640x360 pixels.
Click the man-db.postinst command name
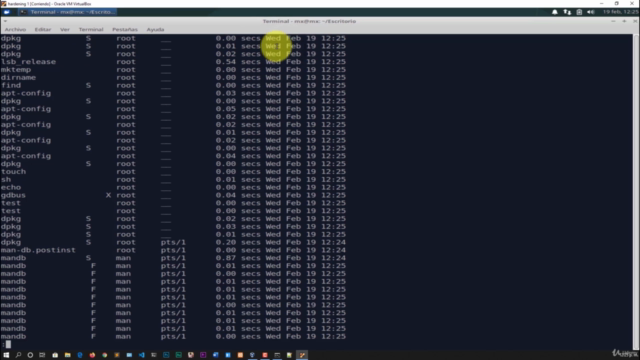(38, 250)
